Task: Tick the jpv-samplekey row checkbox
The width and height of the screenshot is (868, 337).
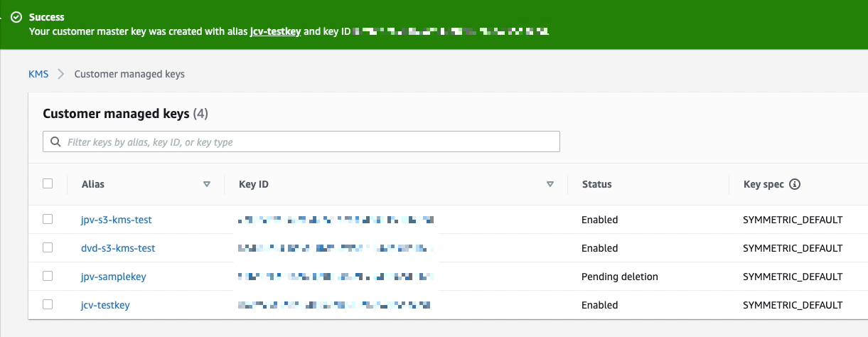Action: pos(48,276)
